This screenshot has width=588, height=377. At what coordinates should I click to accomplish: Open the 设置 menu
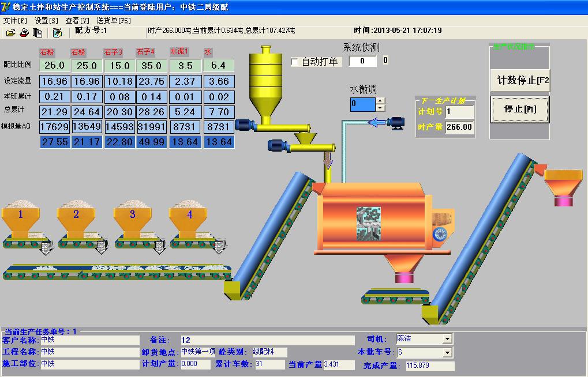coord(46,20)
